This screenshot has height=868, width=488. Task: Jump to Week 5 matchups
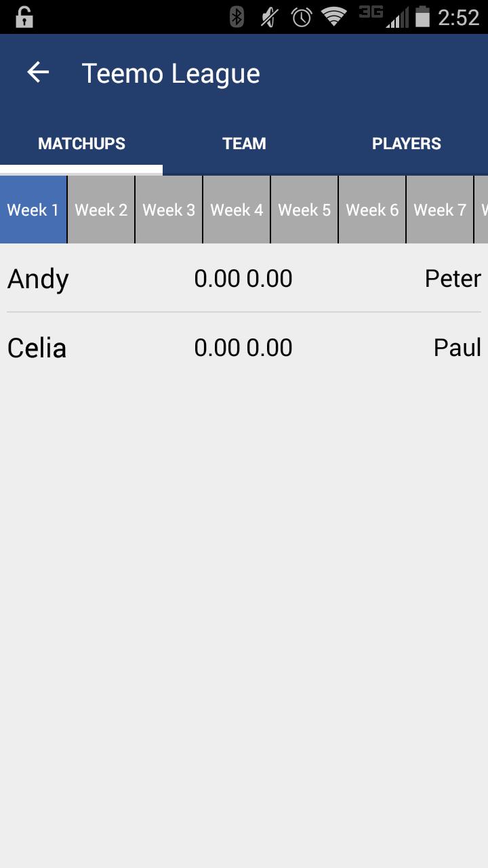[304, 210]
